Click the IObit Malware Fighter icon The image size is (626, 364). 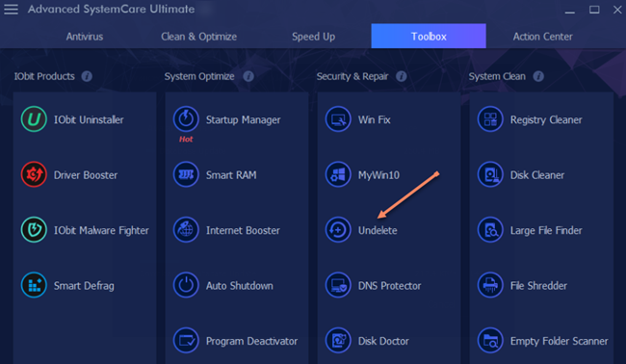point(34,230)
